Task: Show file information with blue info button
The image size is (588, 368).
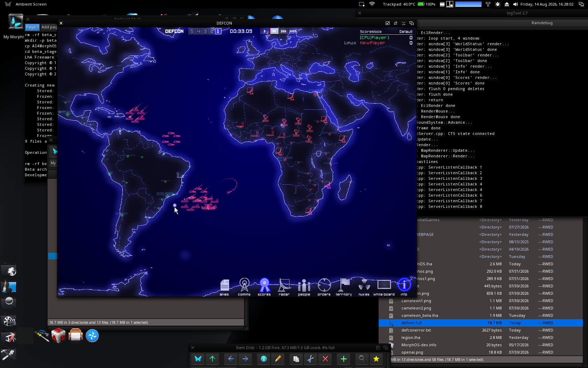Action: pos(264,359)
